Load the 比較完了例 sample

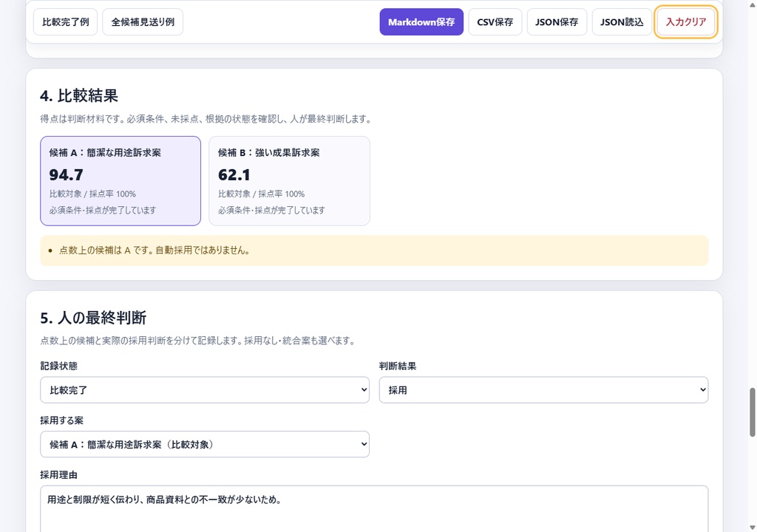tap(65, 21)
